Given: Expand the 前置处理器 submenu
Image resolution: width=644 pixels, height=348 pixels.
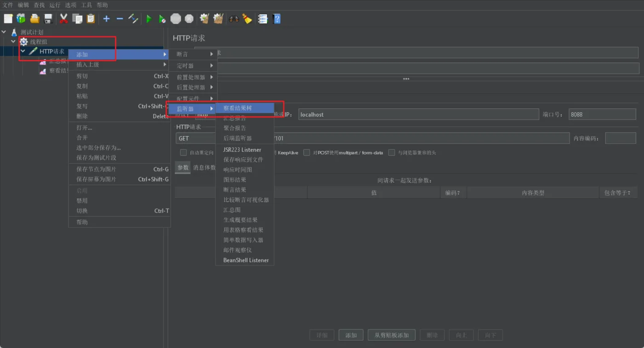Looking at the screenshot, I should (193, 77).
